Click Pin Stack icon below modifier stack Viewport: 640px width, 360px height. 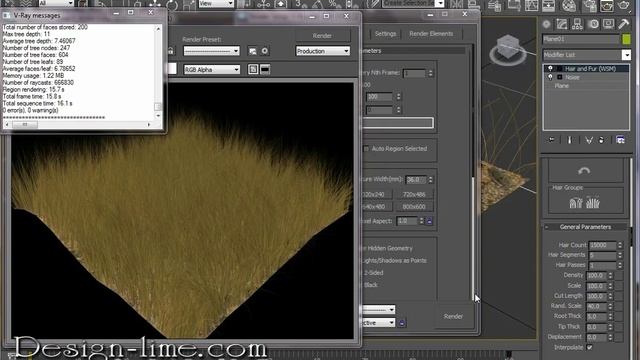551,140
